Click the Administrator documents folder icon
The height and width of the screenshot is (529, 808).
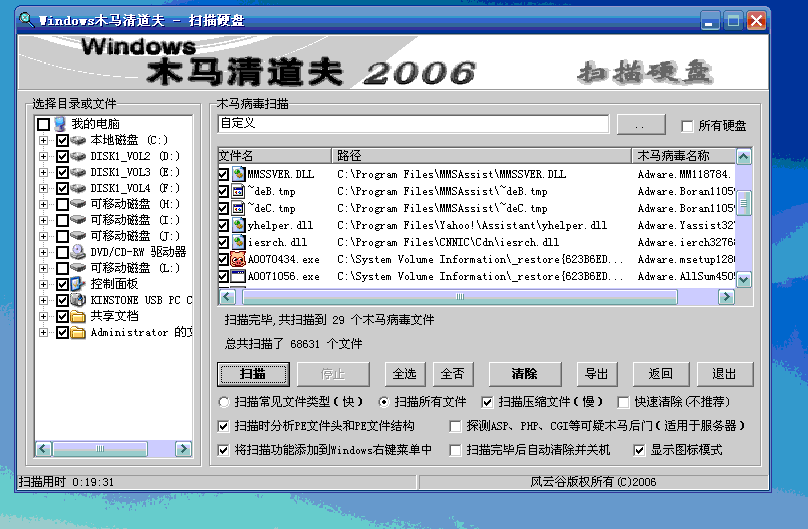[x=78, y=332]
